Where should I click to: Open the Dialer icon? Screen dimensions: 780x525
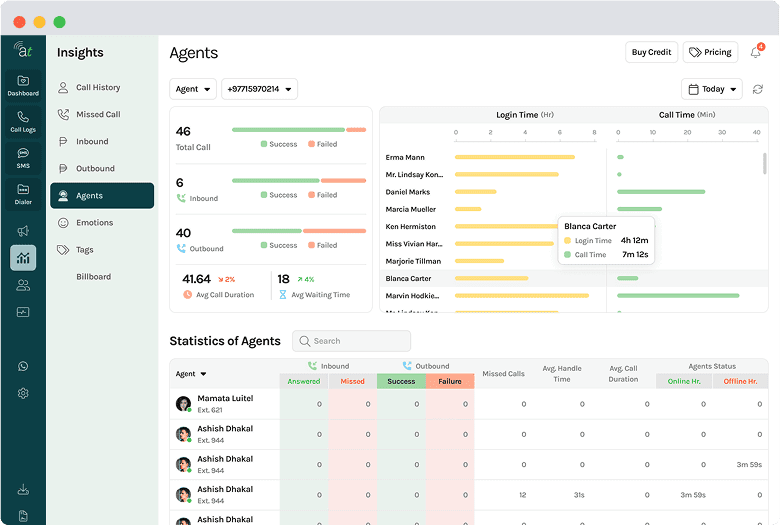click(23, 193)
